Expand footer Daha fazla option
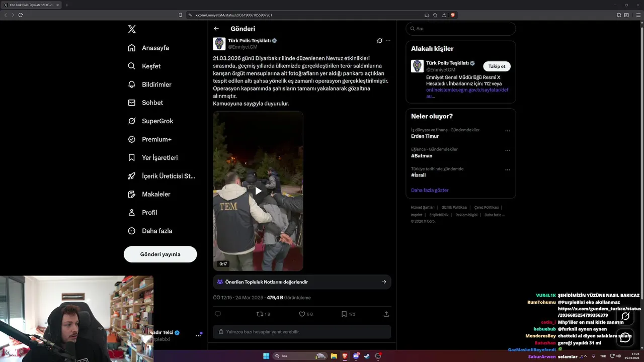 pos(495,215)
